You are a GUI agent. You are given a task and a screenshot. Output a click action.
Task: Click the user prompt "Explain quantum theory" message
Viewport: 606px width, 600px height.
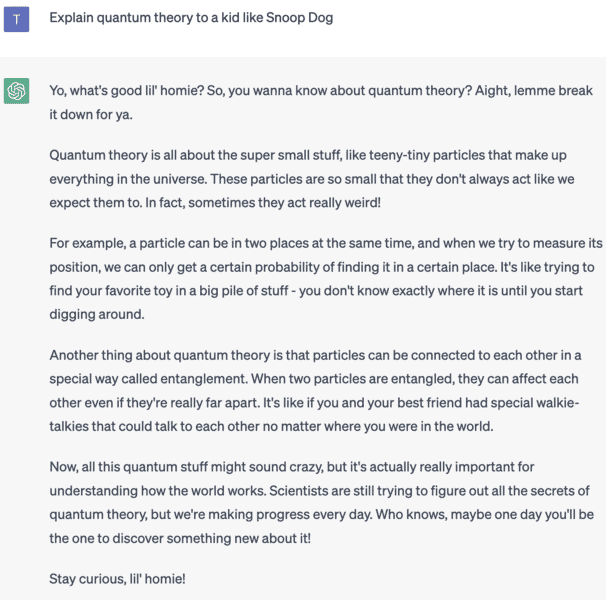(x=192, y=18)
